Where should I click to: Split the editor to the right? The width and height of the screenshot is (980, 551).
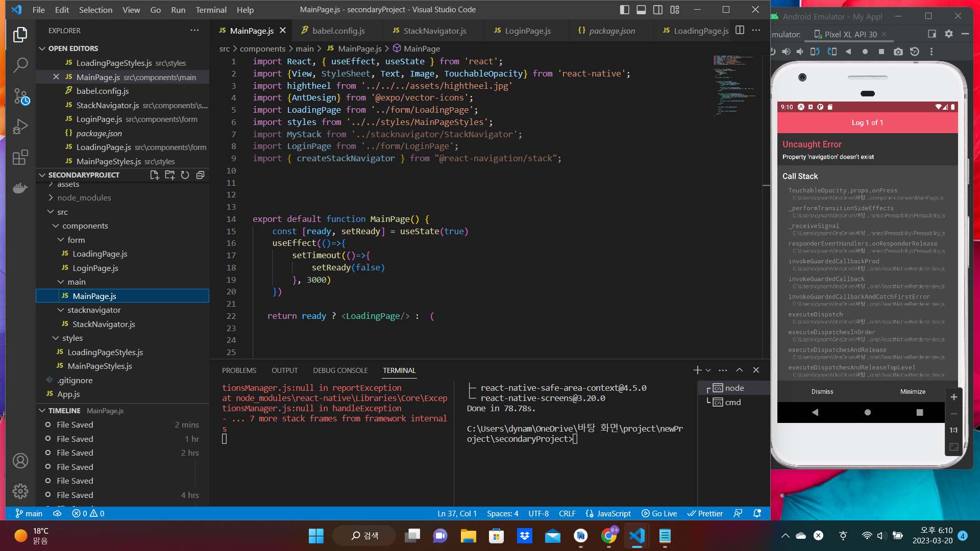pyautogui.click(x=740, y=30)
